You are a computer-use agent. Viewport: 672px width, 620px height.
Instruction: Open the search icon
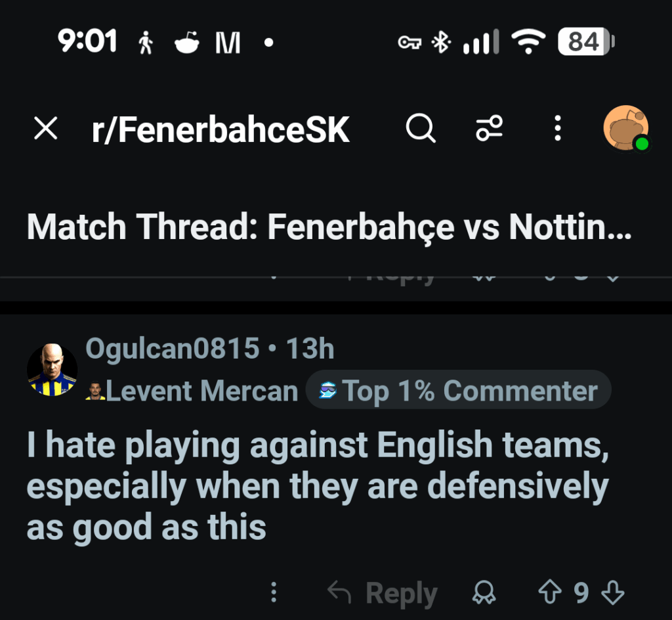tap(421, 129)
